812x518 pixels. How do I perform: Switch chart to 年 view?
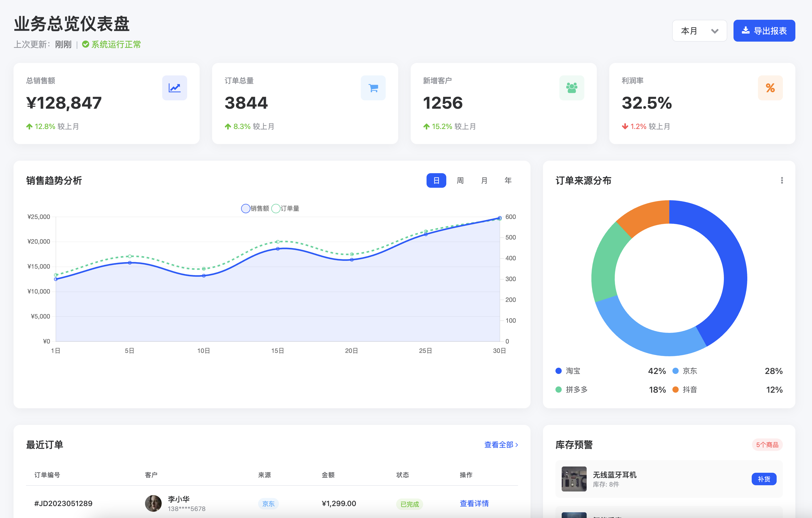(508, 180)
